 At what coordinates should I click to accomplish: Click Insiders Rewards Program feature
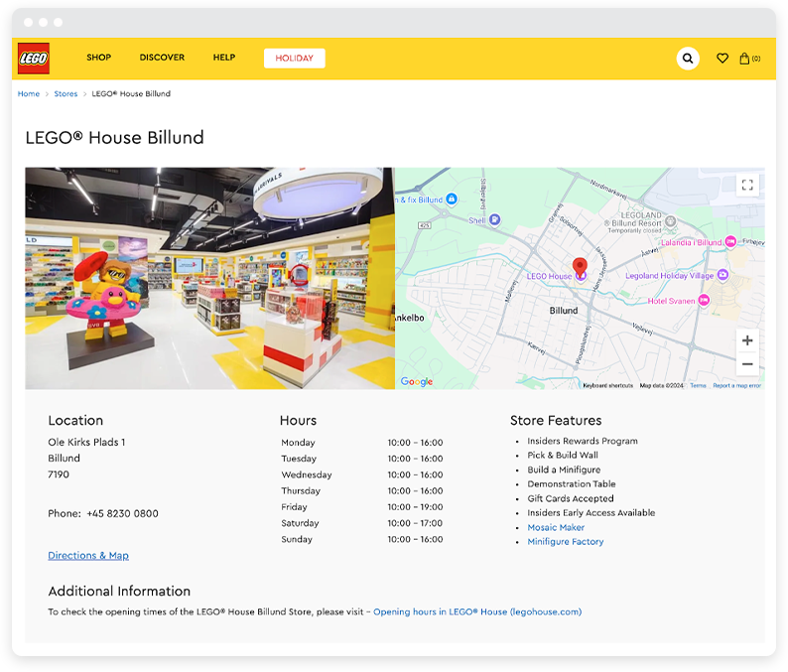click(583, 441)
